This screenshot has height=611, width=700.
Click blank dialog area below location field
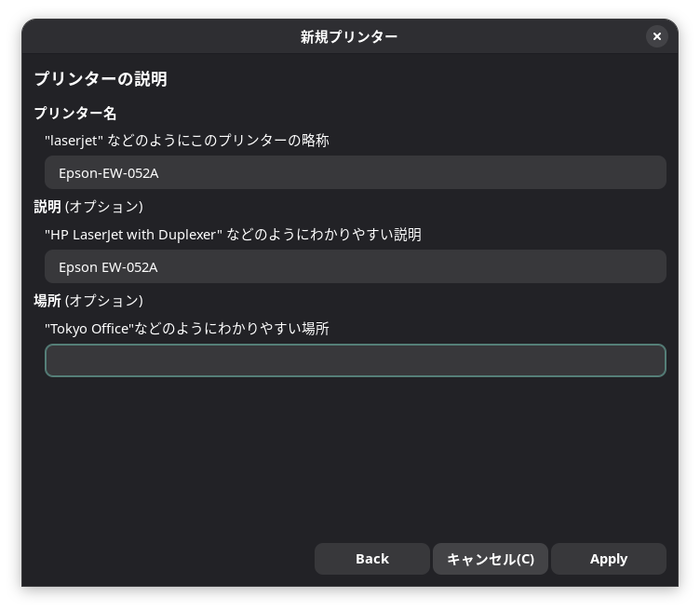point(350,455)
